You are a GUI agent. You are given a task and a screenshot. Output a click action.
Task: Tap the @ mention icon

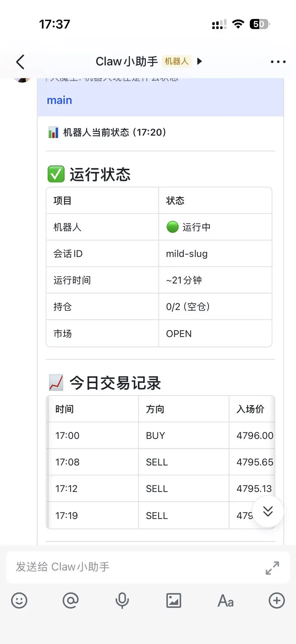70,600
